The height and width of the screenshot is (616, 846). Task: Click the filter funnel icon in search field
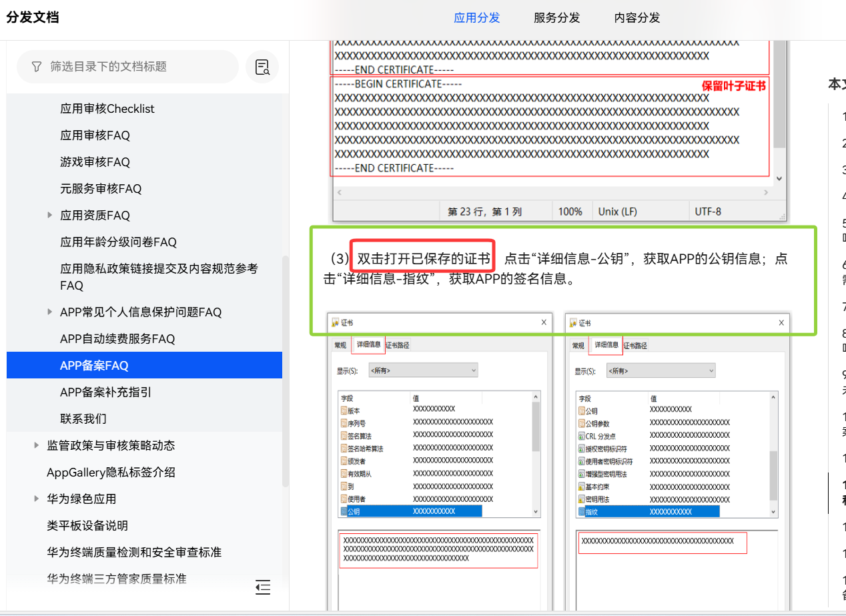click(x=37, y=67)
